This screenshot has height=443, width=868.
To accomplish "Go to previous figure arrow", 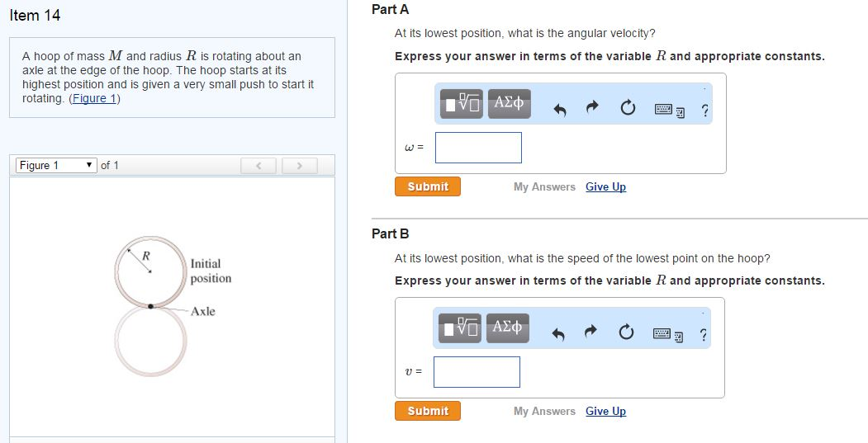I will 260,166.
